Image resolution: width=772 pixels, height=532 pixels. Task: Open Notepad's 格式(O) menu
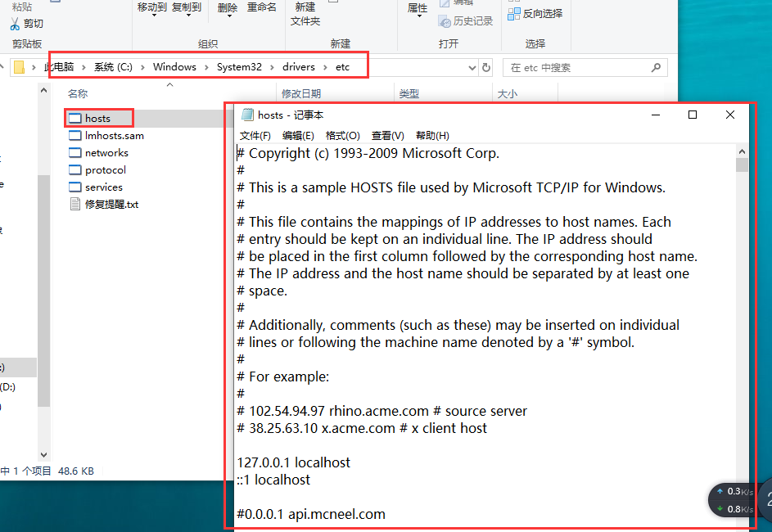342,136
